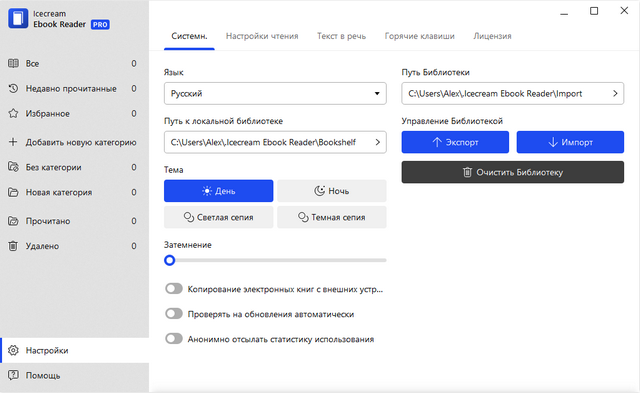
Task: Expand the Путь Библиотеки chevron arrow
Action: point(615,93)
